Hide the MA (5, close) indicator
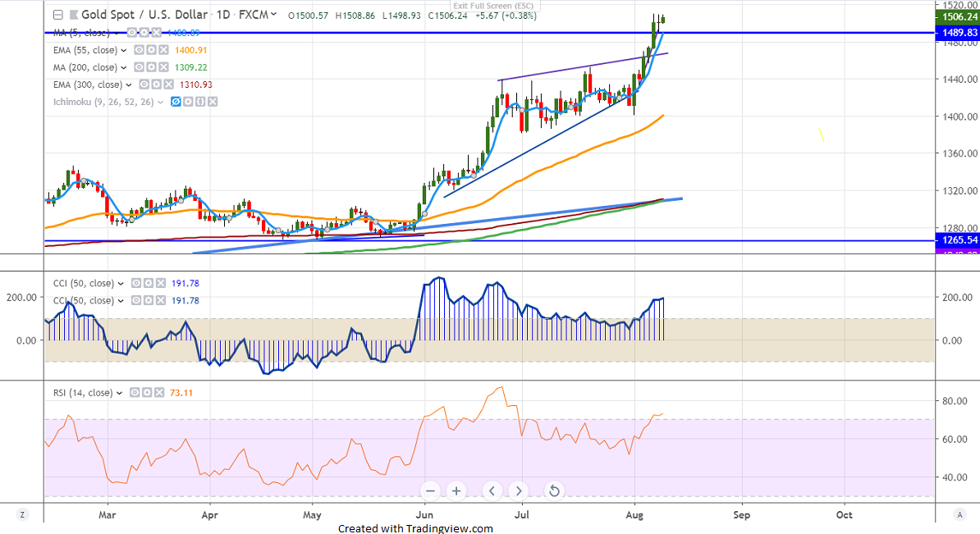 tap(132, 33)
